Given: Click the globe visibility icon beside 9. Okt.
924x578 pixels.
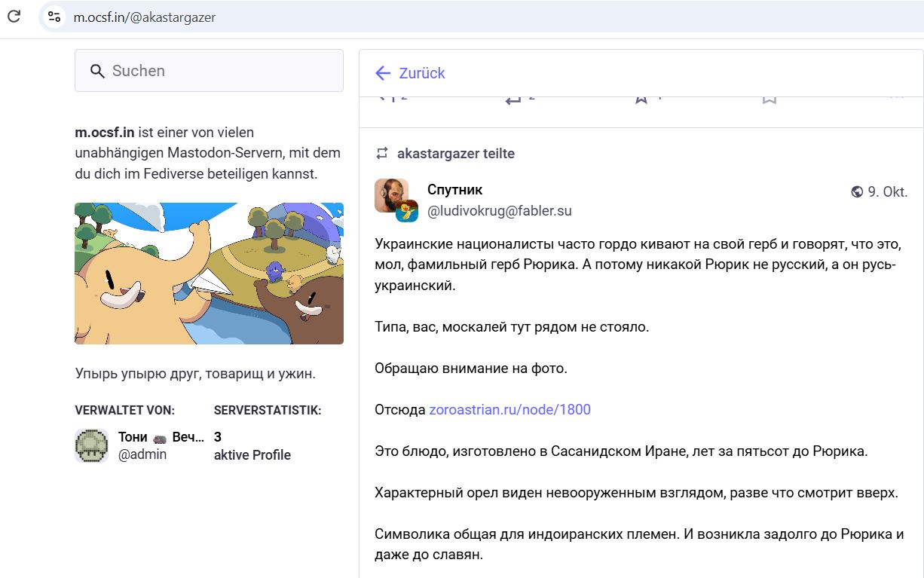Looking at the screenshot, I should coord(857,191).
